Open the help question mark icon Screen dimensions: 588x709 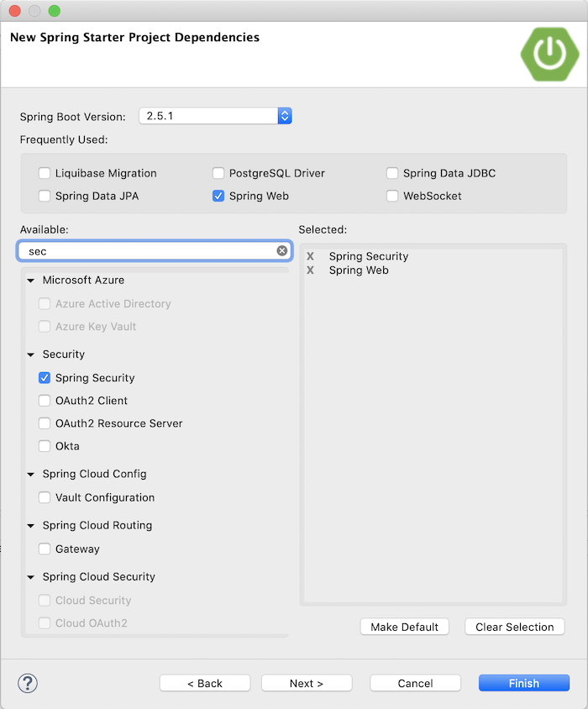click(28, 683)
